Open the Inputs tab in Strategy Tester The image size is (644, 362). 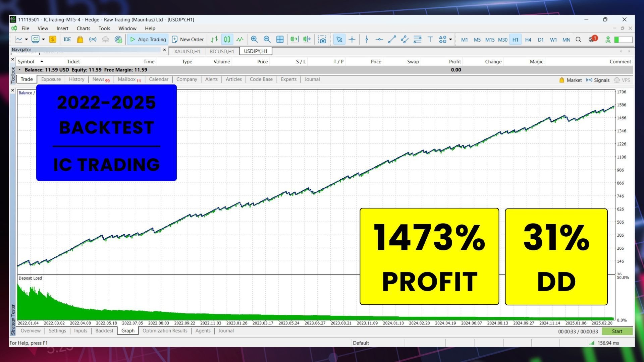(x=80, y=331)
